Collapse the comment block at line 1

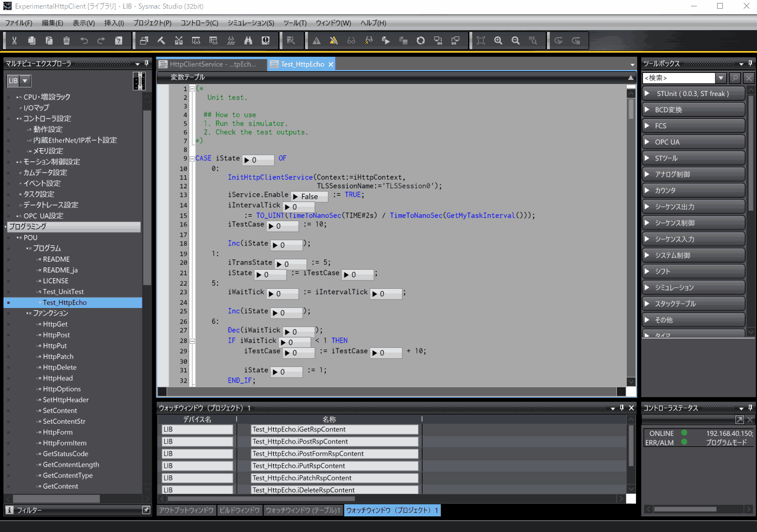coord(192,89)
